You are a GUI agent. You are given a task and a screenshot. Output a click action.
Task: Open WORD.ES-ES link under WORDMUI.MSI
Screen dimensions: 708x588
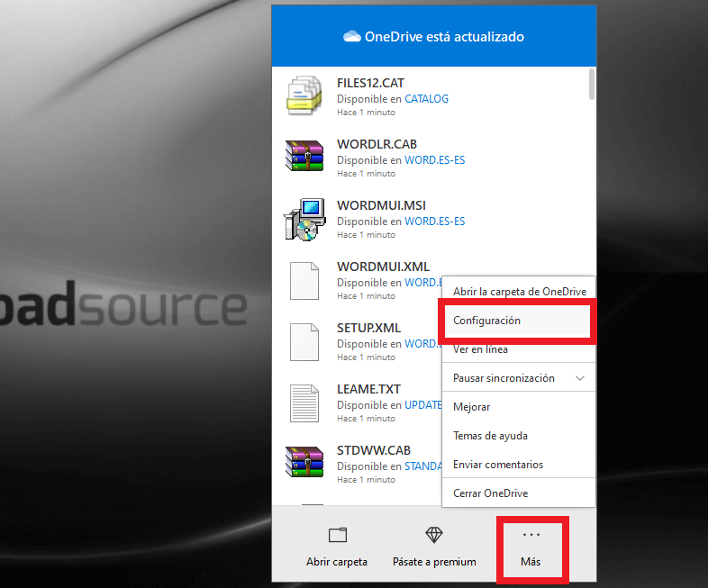434,222
